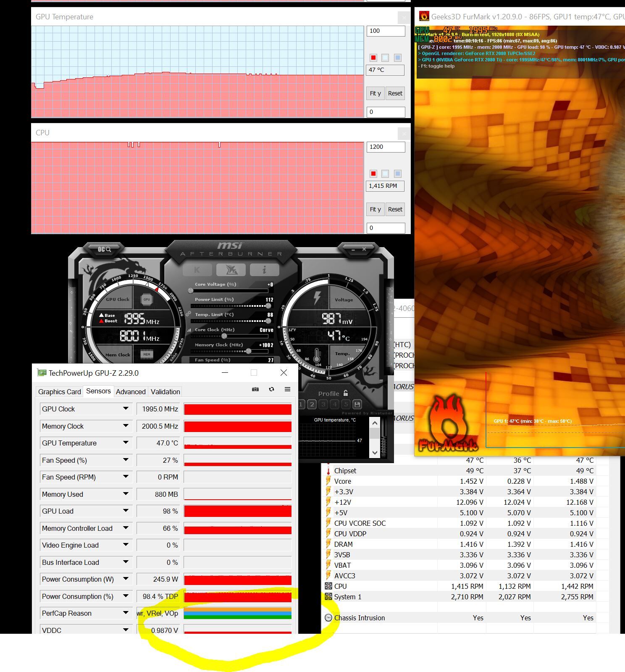Expand the Memory Clock sensor dropdown
625x672 pixels.
(126, 426)
